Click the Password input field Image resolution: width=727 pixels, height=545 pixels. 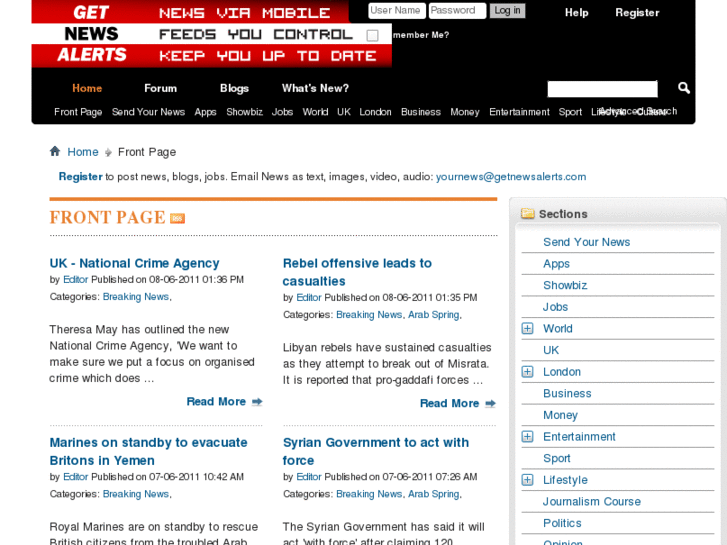point(457,11)
